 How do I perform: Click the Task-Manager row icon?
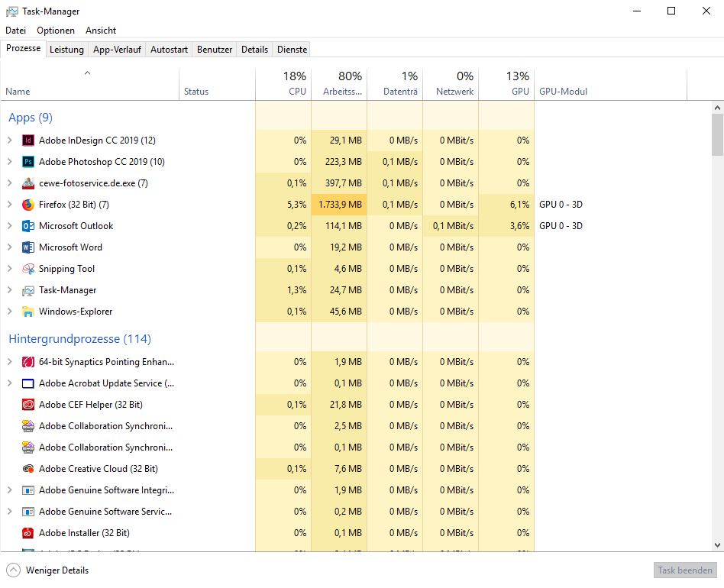[28, 290]
